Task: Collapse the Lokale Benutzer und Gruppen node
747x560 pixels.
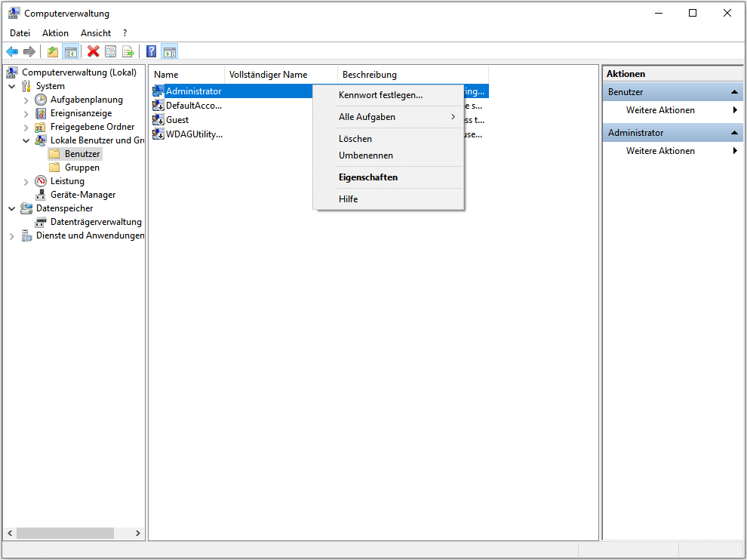Action: click(x=26, y=140)
